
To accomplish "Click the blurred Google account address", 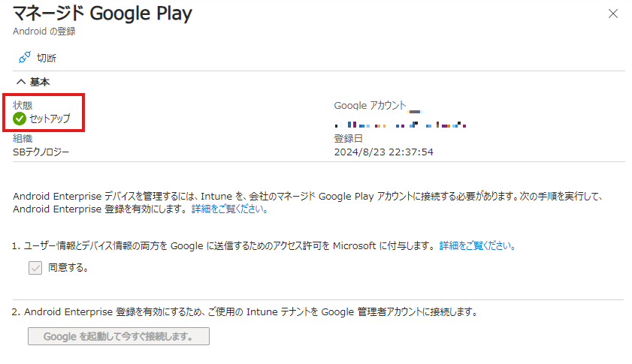I will 401,125.
